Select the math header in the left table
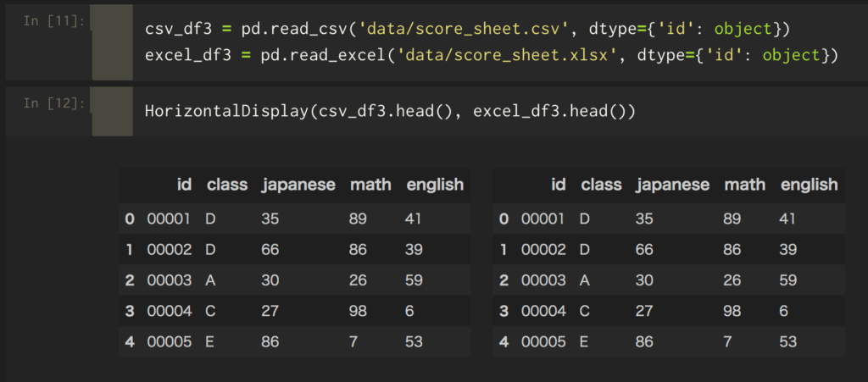The width and height of the screenshot is (868, 382). (370, 185)
